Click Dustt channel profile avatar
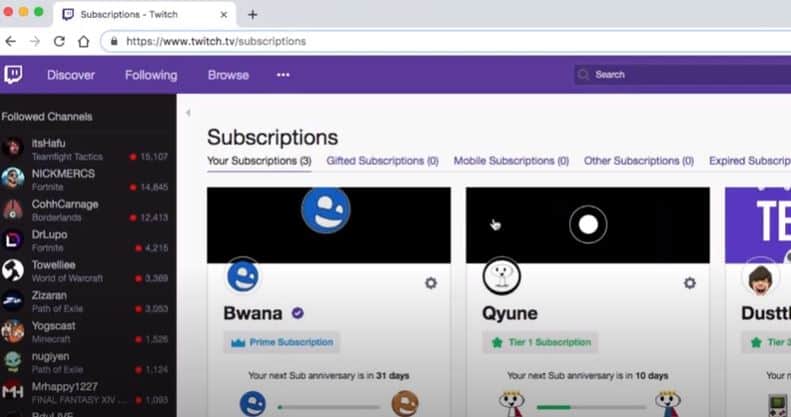This screenshot has height=417, width=791. pyautogui.click(x=760, y=277)
